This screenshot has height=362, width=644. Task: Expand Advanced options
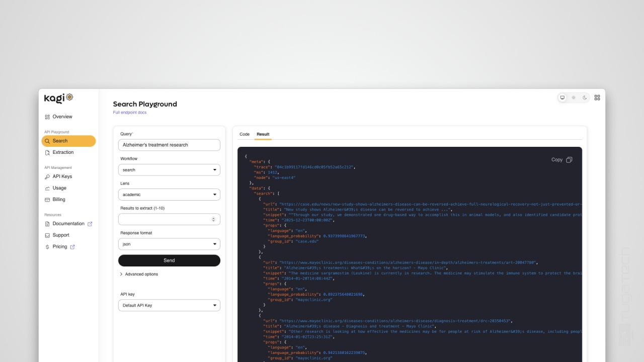point(139,274)
